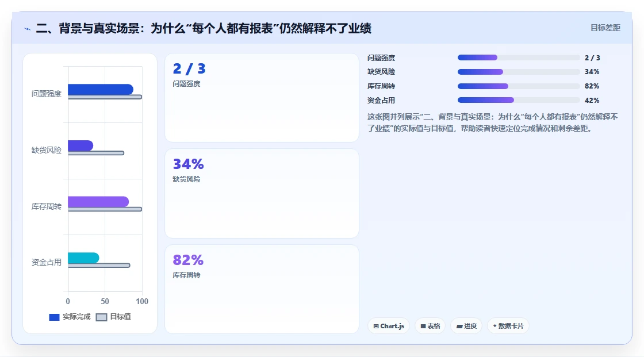Click the 缺货风险 progress bar
The width and height of the screenshot is (644, 357).
click(518, 72)
